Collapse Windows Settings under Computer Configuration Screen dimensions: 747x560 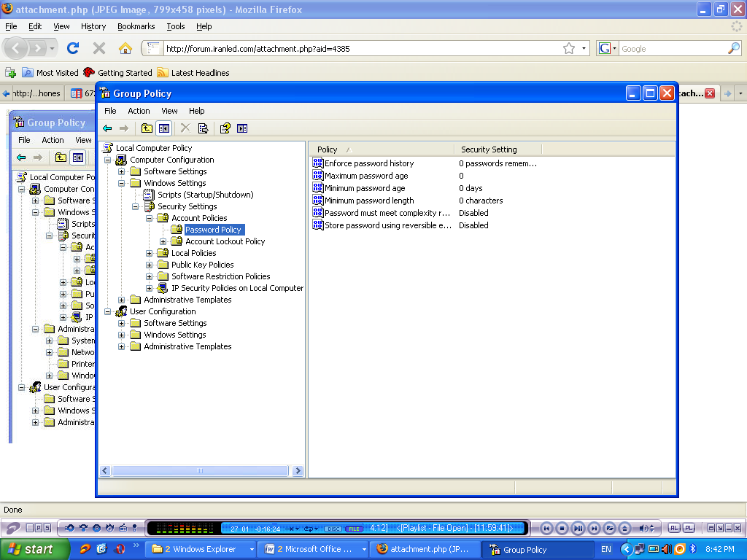[122, 183]
